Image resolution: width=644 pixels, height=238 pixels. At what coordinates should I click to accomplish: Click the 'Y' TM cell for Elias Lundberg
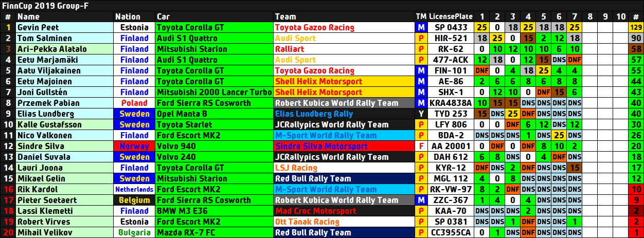pos(421,114)
